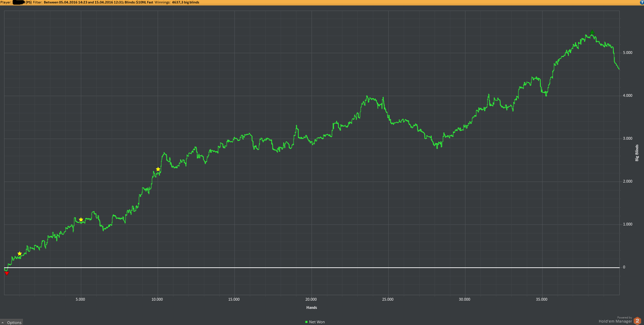Click the 25.000 hands axis label
644x325 pixels.
pyautogui.click(x=388, y=299)
